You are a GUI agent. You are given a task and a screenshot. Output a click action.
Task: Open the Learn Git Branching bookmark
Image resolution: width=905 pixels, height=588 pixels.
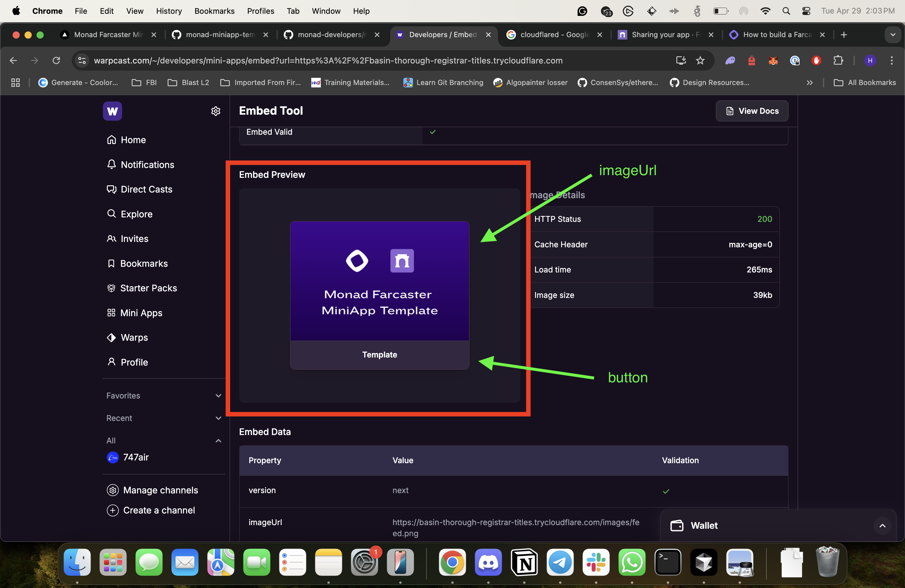(450, 83)
